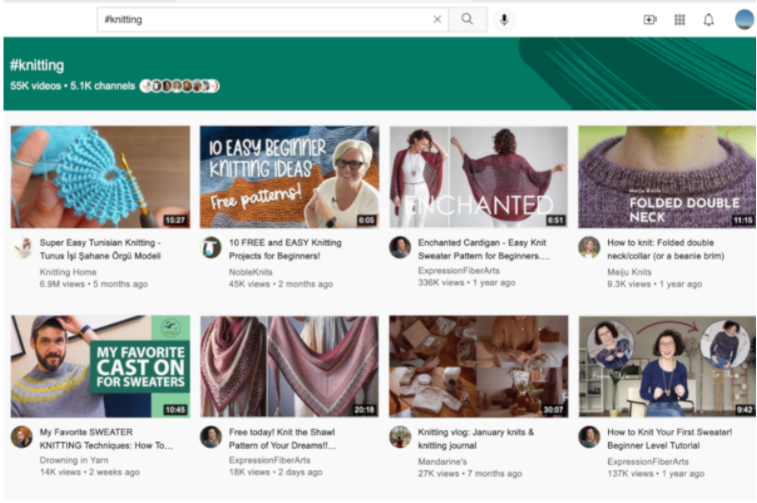Open title Super Easy Tunisian Knitting
The height and width of the screenshot is (503, 757).
100,249
